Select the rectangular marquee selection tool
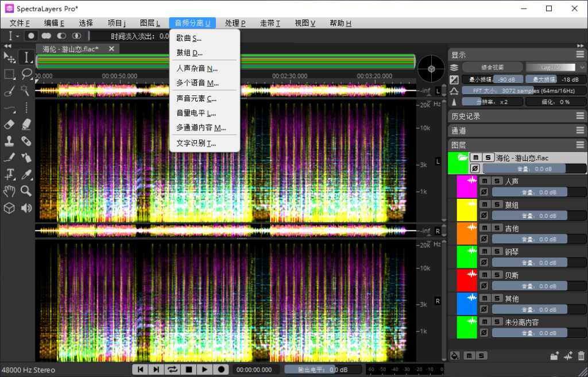The width and height of the screenshot is (588, 377). (9, 74)
